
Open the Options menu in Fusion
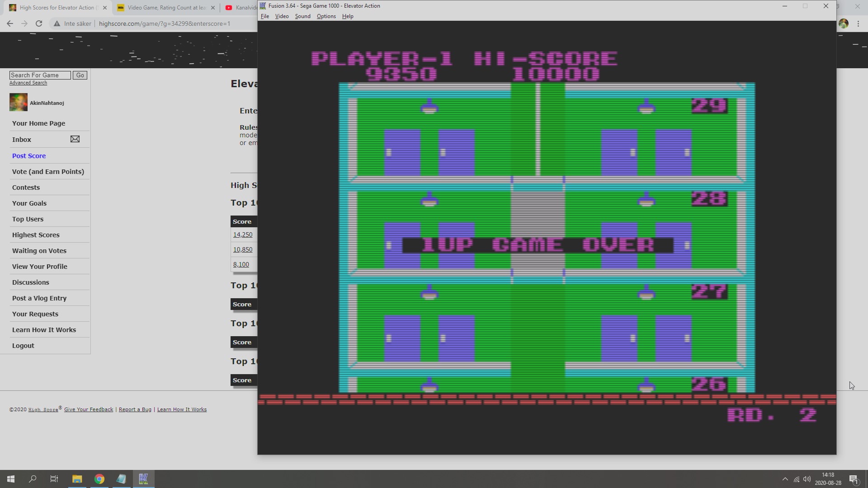click(326, 16)
